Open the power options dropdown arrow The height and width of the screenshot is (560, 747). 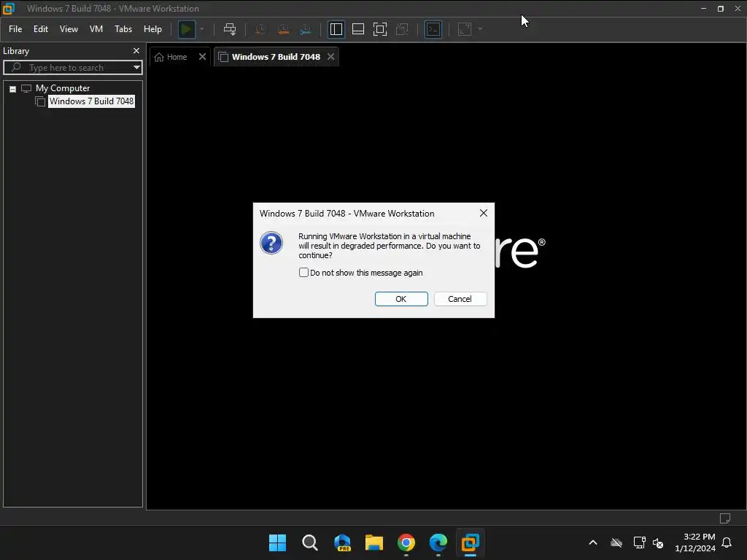tap(202, 29)
